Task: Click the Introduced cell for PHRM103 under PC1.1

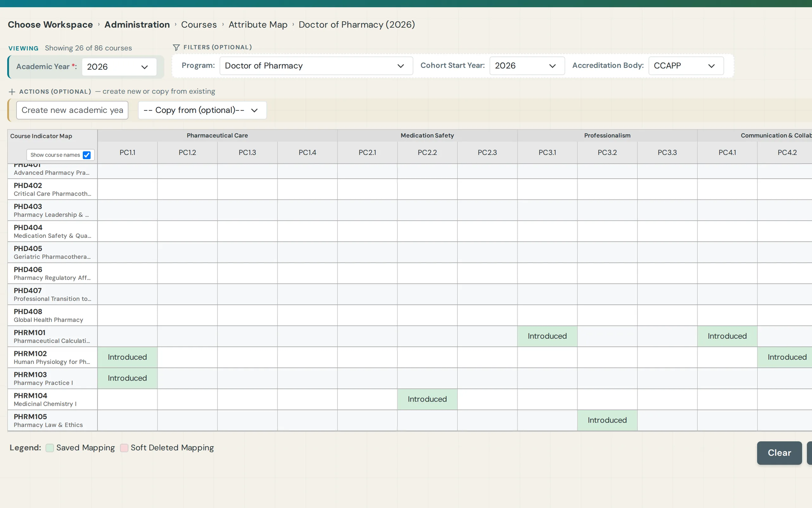Action: tap(128, 378)
